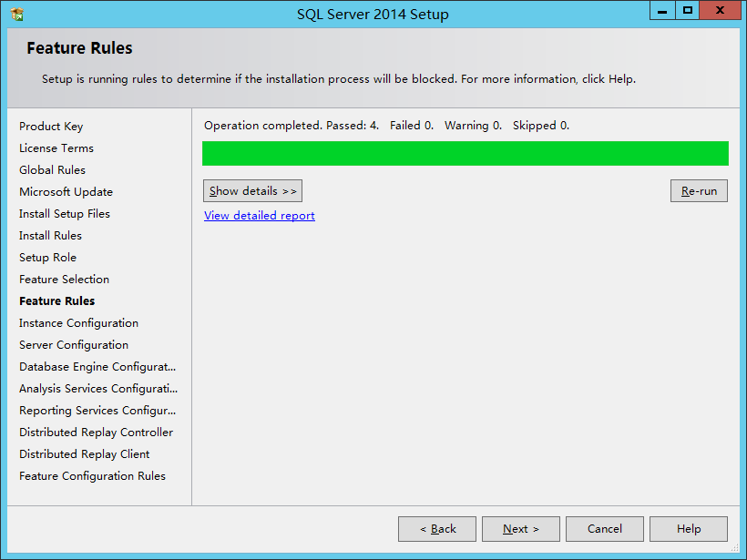The image size is (747, 560).
Task: Click Instance Configuration in the sidebar
Action: click(x=78, y=323)
